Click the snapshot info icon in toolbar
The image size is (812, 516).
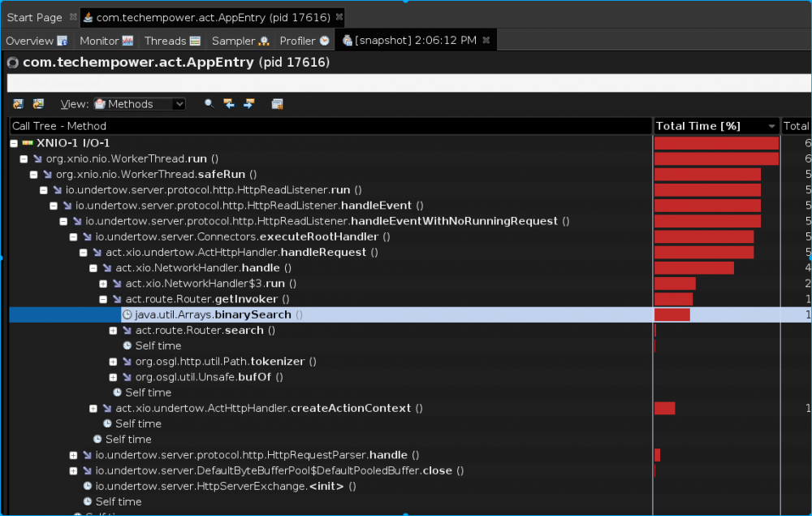pyautogui.click(x=277, y=104)
